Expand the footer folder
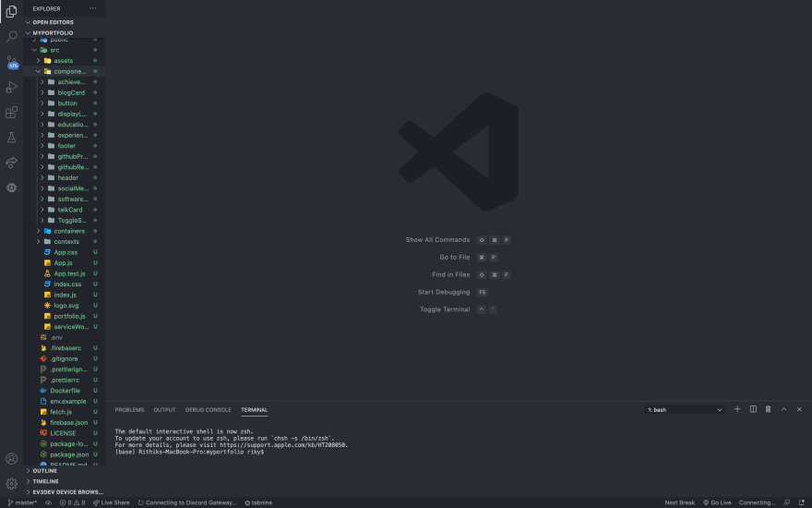Viewport: 812px width, 508px height. click(x=65, y=146)
